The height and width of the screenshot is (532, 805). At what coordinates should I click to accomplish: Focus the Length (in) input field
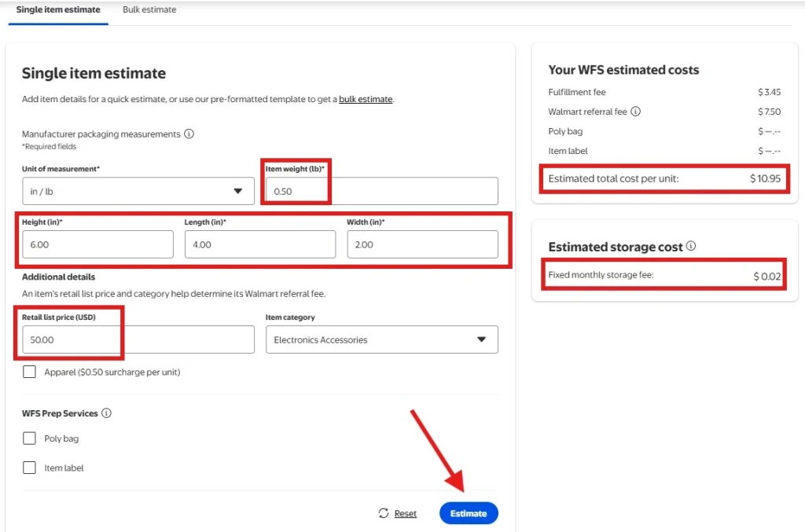pos(259,244)
